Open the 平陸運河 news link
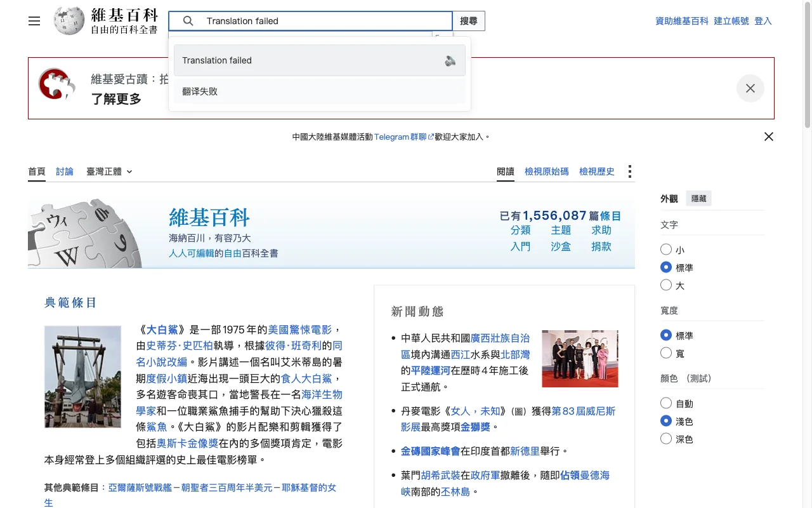Viewport: 812px width, 508px height. pyautogui.click(x=431, y=370)
